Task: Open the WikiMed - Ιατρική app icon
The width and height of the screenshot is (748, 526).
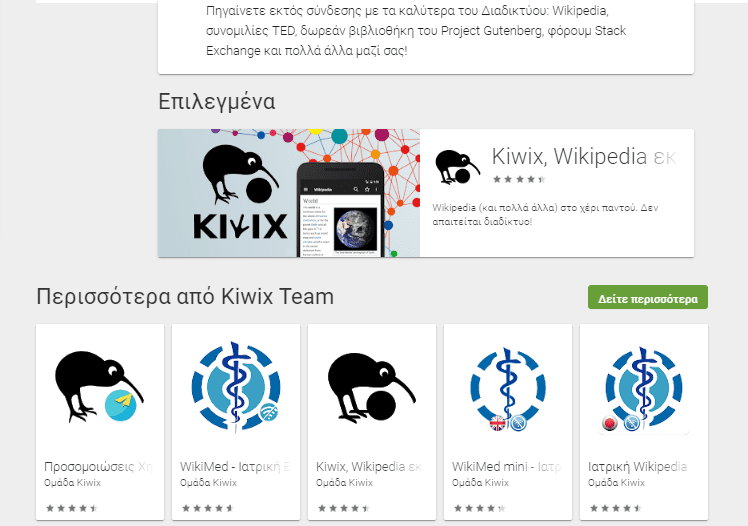Action: 236,386
